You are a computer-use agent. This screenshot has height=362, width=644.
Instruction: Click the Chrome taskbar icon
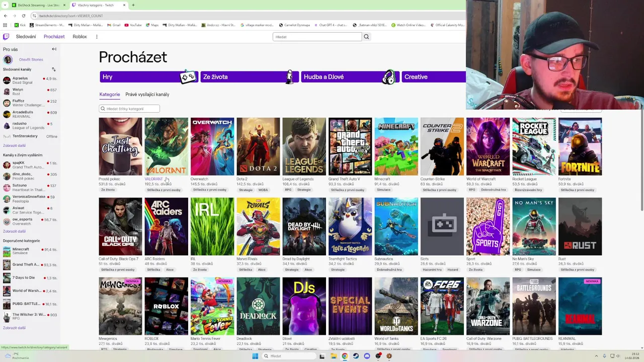coord(345,356)
